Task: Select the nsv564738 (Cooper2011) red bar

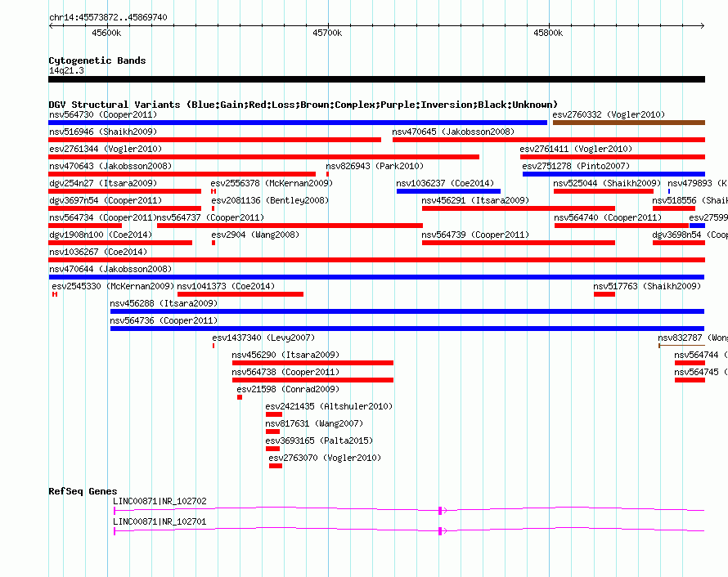Action: [313, 380]
